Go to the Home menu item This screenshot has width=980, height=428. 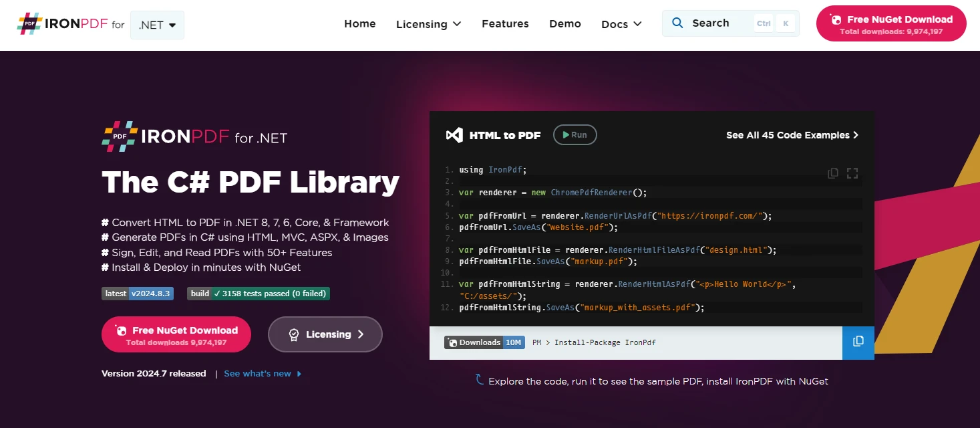360,24
